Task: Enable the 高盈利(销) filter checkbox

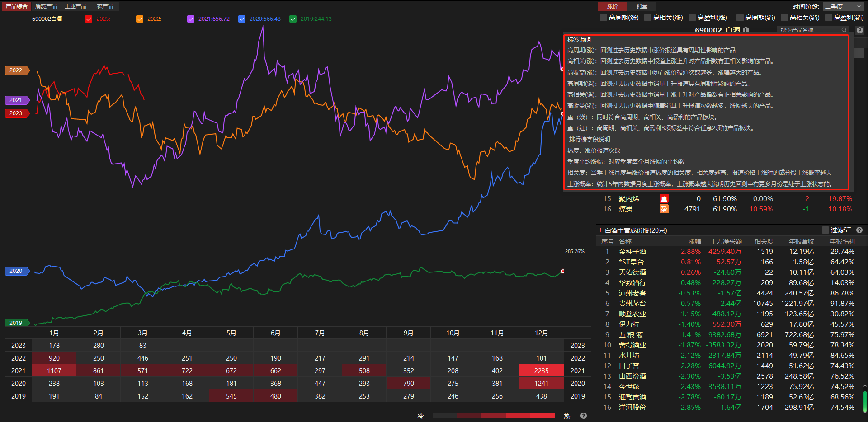Action: [x=828, y=18]
